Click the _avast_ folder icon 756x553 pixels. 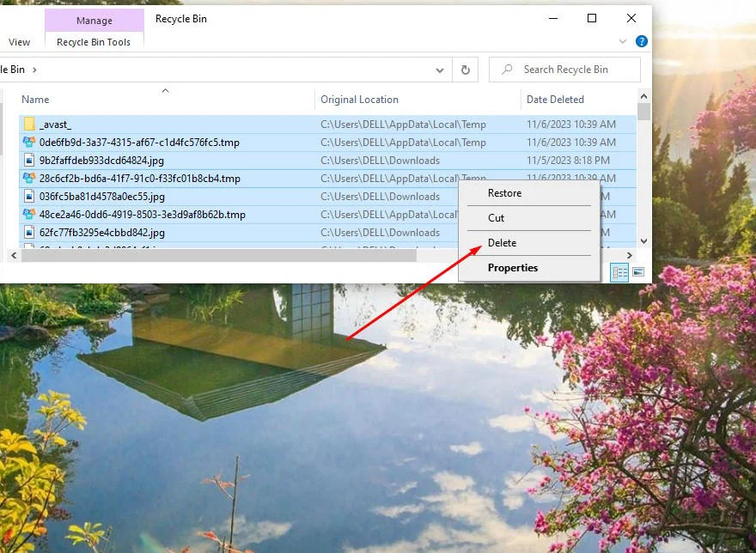(28, 125)
